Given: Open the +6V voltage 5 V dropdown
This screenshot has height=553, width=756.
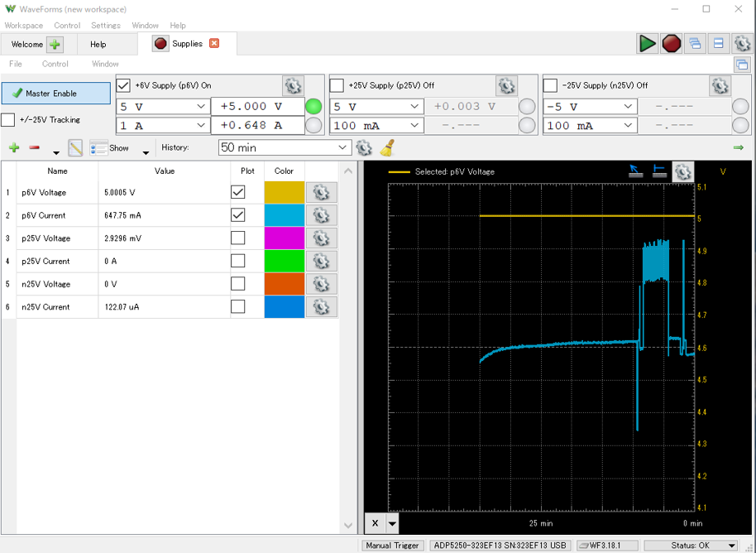Looking at the screenshot, I should pyautogui.click(x=163, y=106).
